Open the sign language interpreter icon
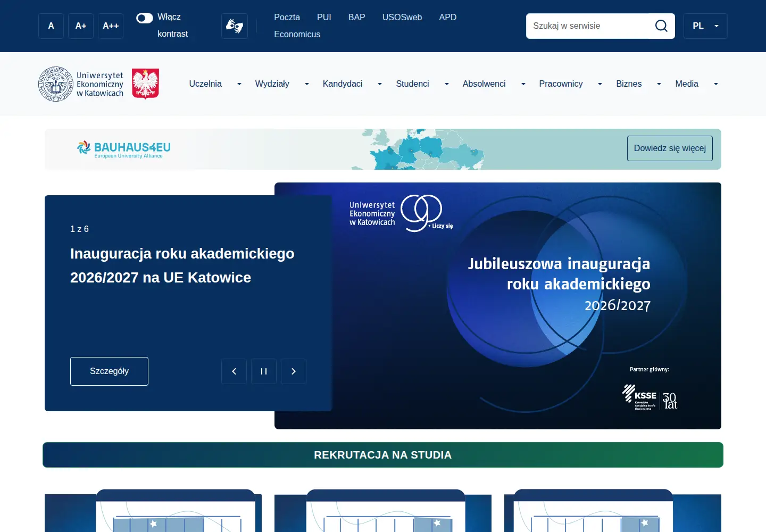Image resolution: width=766 pixels, height=532 pixels. (235, 26)
